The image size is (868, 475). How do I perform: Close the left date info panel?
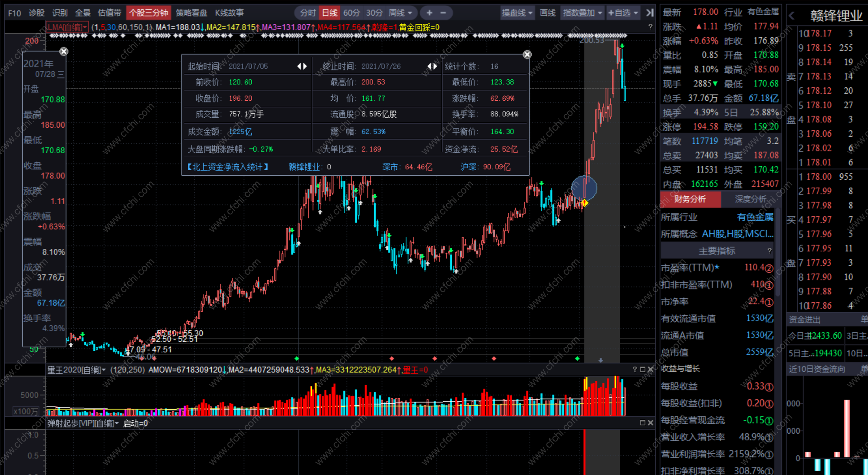(x=64, y=51)
